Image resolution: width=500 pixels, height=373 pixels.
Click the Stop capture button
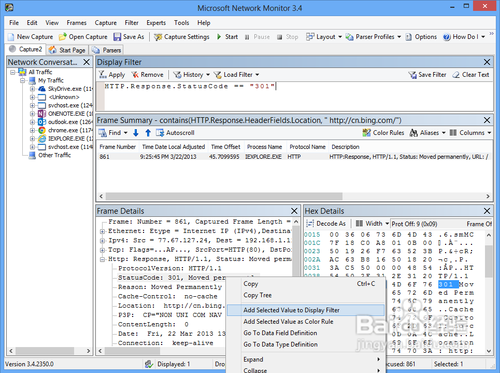pyautogui.click(x=288, y=37)
